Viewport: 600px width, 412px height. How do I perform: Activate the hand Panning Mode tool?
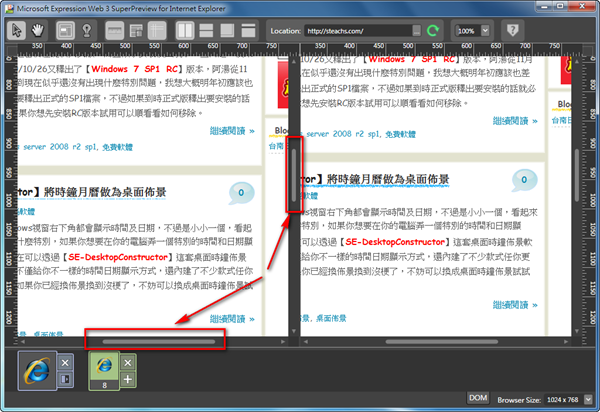click(38, 30)
